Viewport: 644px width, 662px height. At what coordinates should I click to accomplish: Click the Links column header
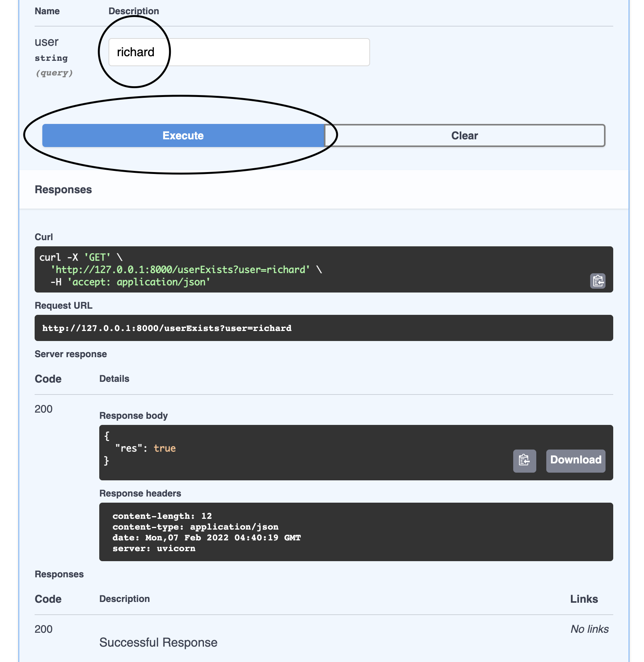(x=584, y=599)
